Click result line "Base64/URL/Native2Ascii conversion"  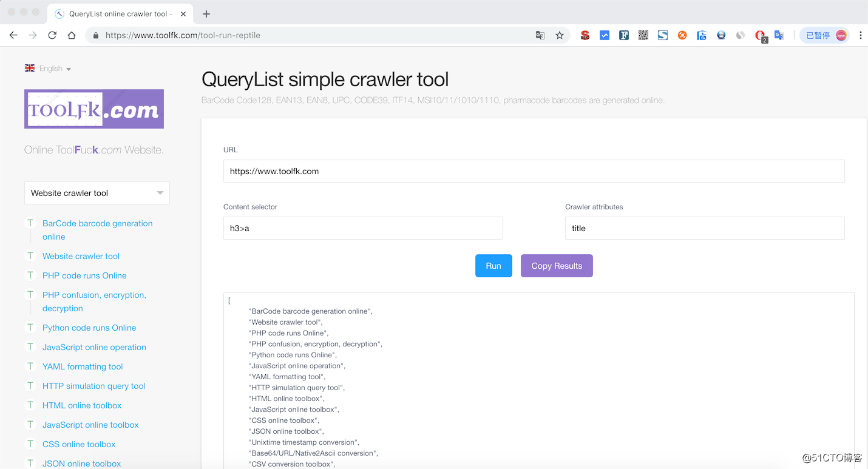(314, 453)
